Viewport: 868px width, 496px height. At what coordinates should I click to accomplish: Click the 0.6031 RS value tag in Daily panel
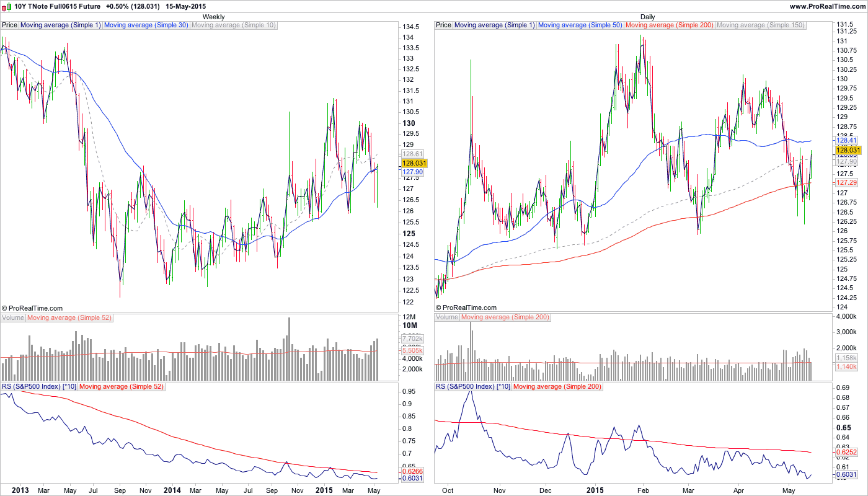[x=846, y=475]
